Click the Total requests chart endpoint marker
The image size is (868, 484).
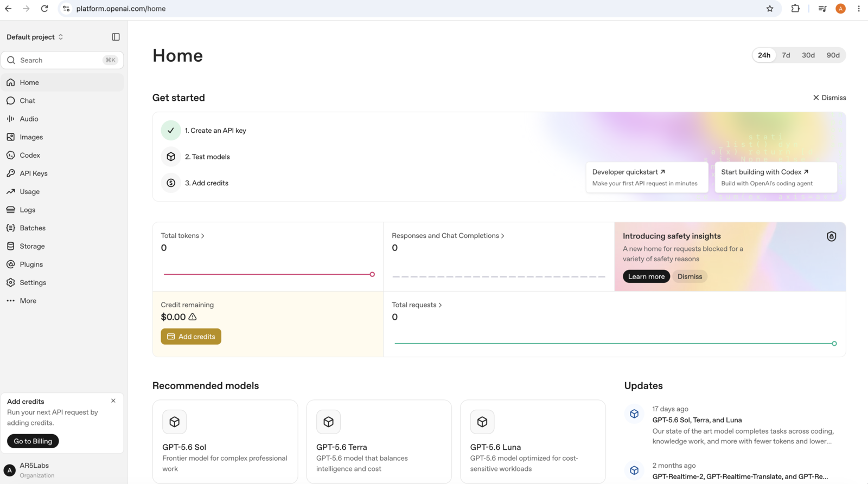pos(834,344)
